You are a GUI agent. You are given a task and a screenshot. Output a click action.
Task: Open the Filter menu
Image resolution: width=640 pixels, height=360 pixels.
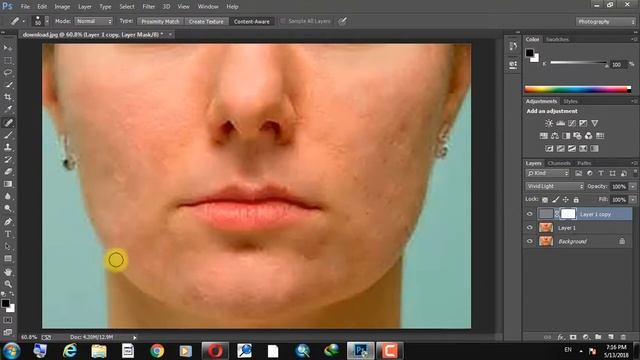(x=149, y=7)
